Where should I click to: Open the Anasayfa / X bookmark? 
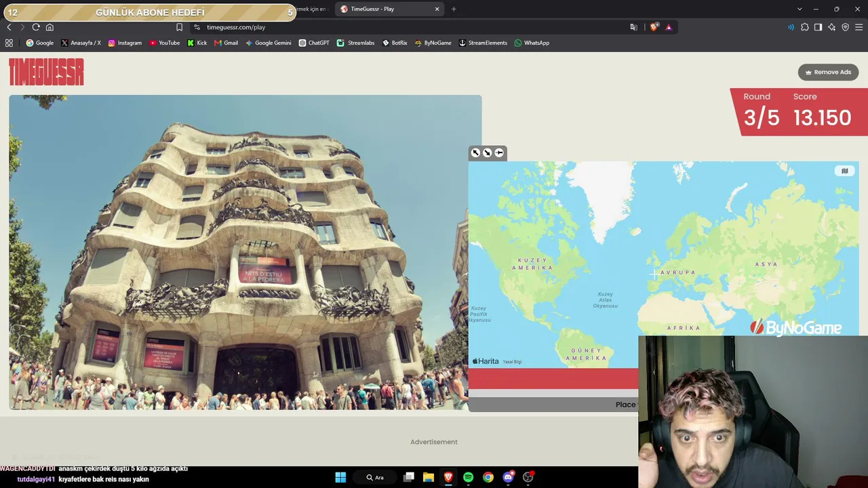pos(81,43)
